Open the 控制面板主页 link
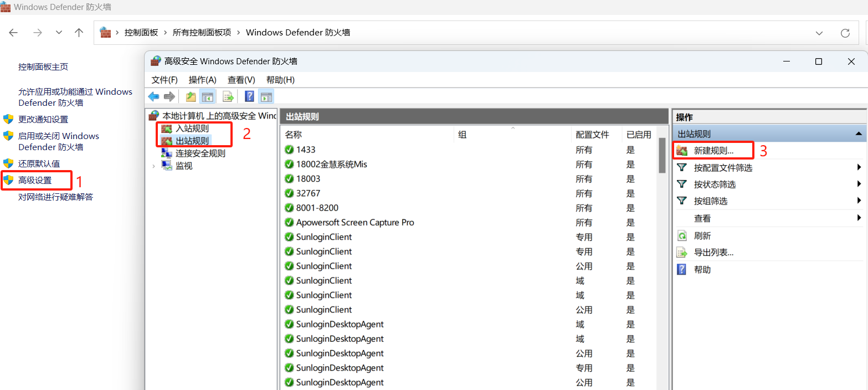This screenshot has width=868, height=390. [43, 66]
